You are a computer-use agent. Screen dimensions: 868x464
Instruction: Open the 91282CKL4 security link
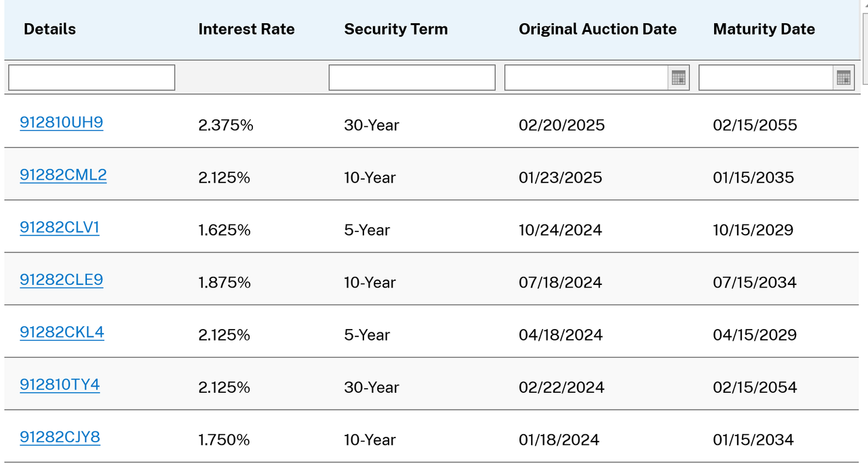[62, 332]
